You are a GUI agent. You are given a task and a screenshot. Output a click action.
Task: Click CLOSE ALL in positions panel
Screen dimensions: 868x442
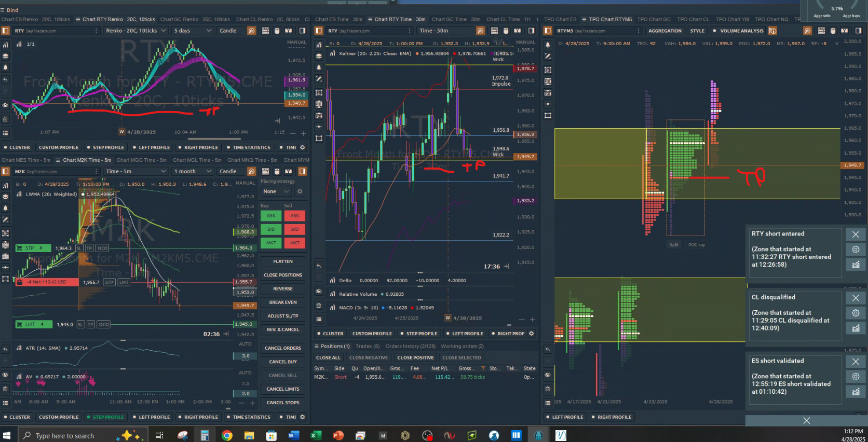click(x=328, y=357)
